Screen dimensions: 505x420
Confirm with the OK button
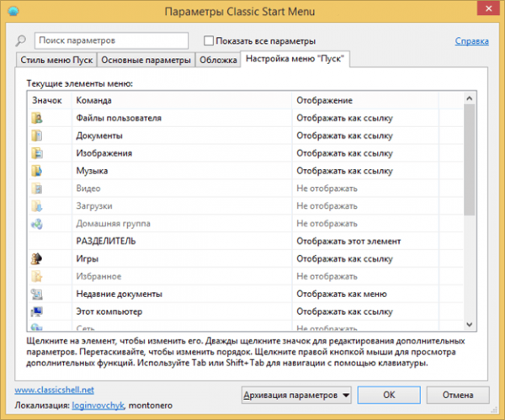click(389, 395)
